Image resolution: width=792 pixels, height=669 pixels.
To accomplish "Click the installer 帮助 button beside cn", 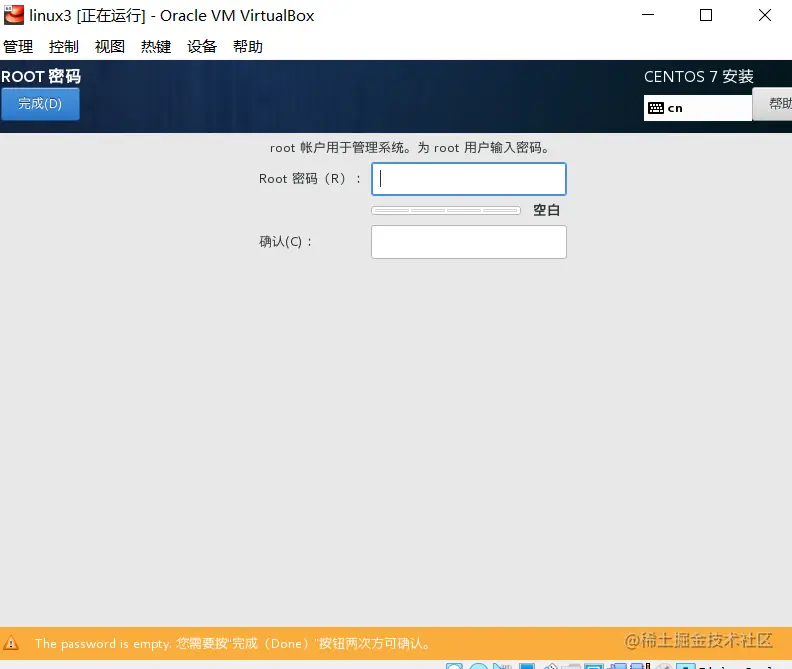I will pyautogui.click(x=772, y=104).
